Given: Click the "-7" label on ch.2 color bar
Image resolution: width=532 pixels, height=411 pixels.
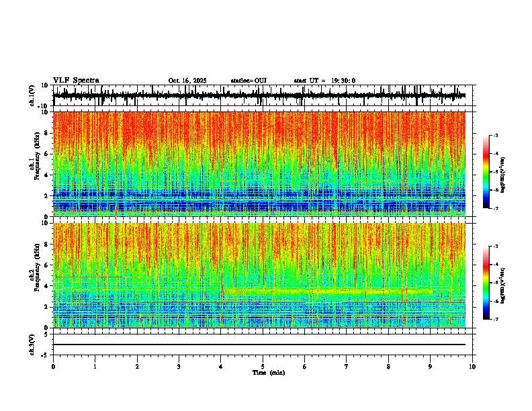Looking at the screenshot, I should (x=495, y=319).
